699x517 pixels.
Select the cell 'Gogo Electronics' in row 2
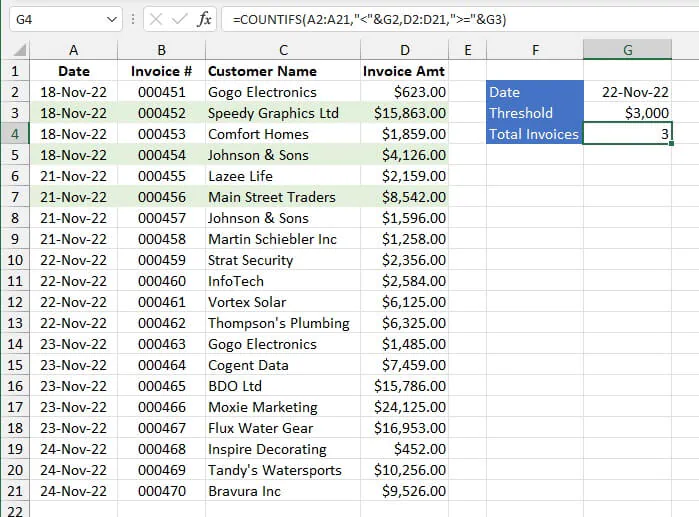pos(283,92)
